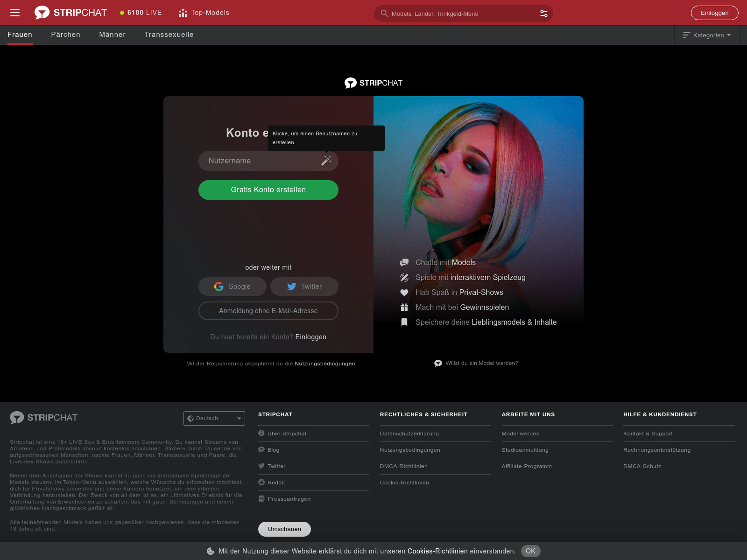This screenshot has width=747, height=560.
Task: Open Rechnungsunterstützung link
Action: tap(657, 450)
